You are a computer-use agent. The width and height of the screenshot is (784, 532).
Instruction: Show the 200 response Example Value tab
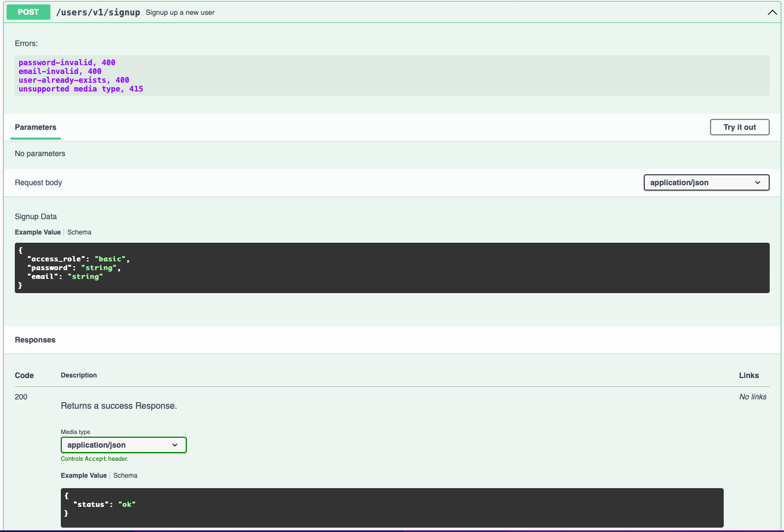[x=84, y=476]
